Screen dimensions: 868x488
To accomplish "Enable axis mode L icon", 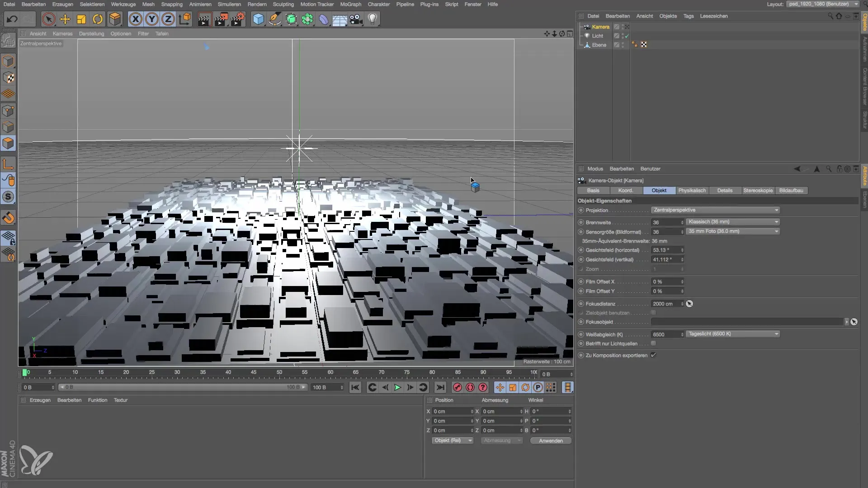I will (8, 164).
